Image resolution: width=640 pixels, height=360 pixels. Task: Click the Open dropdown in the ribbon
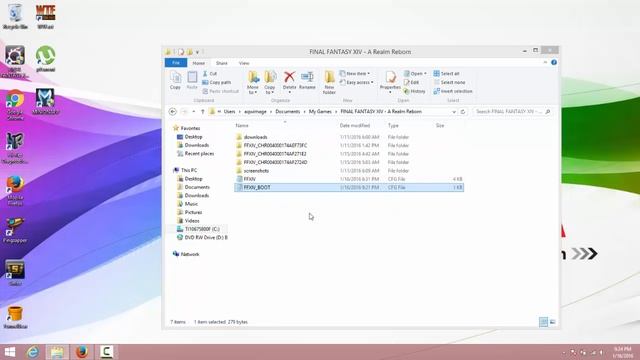[415, 73]
